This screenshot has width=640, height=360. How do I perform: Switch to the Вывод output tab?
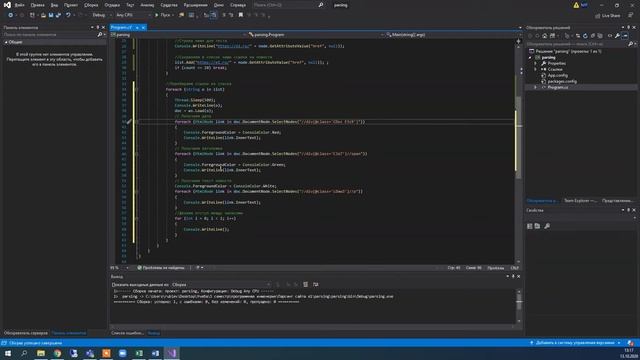tap(154, 333)
